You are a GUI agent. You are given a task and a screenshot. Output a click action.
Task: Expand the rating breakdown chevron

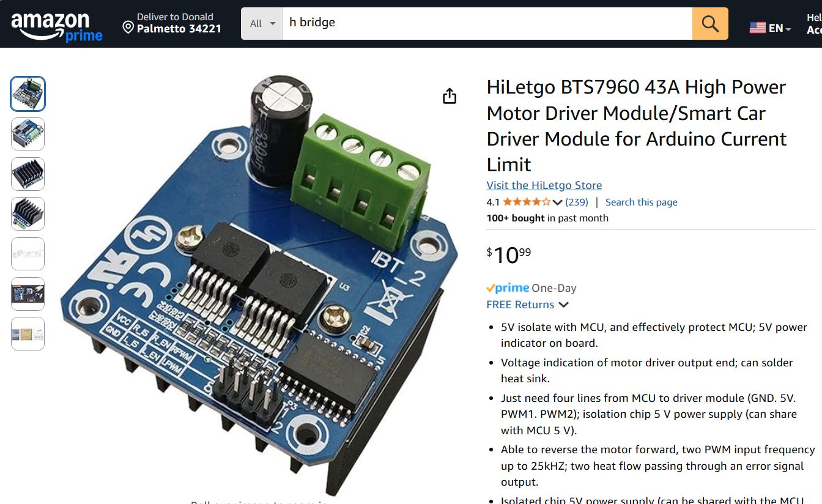click(557, 202)
